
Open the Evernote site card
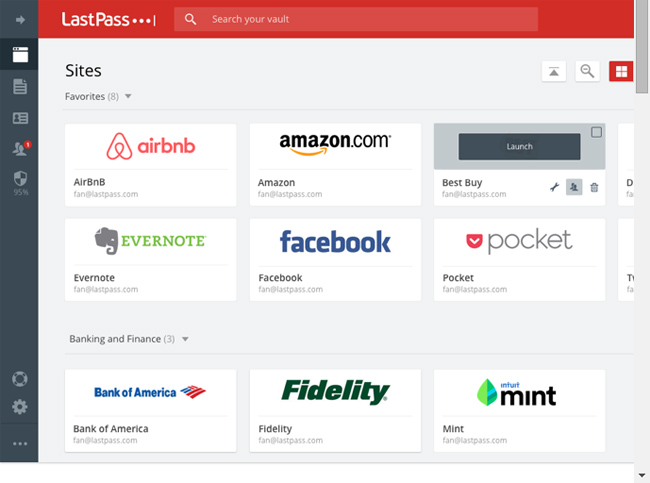pos(150,260)
